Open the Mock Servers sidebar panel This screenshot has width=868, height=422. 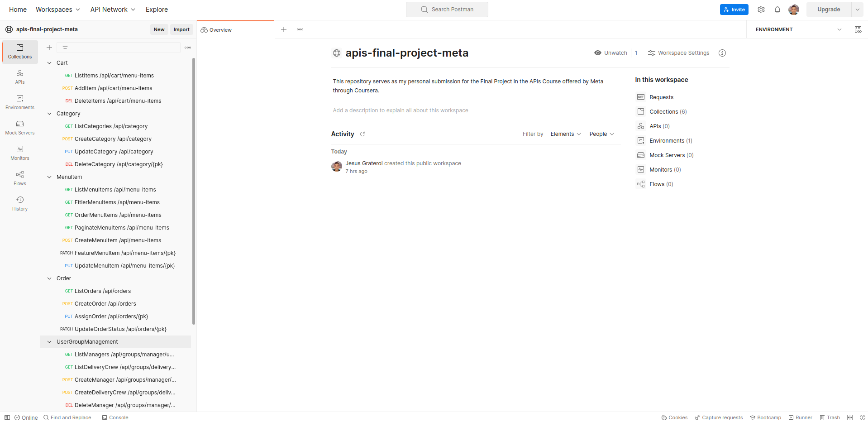(x=20, y=128)
